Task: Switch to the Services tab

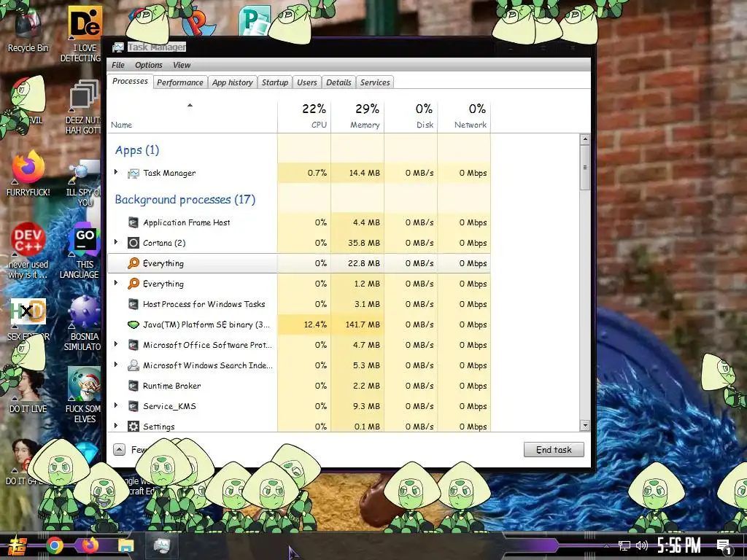Action: pyautogui.click(x=375, y=82)
